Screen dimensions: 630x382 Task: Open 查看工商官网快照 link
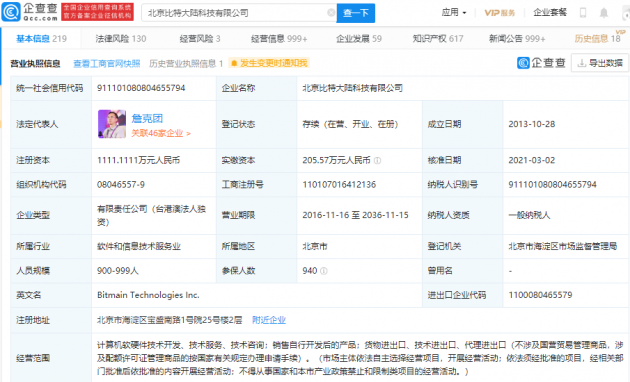106,63
